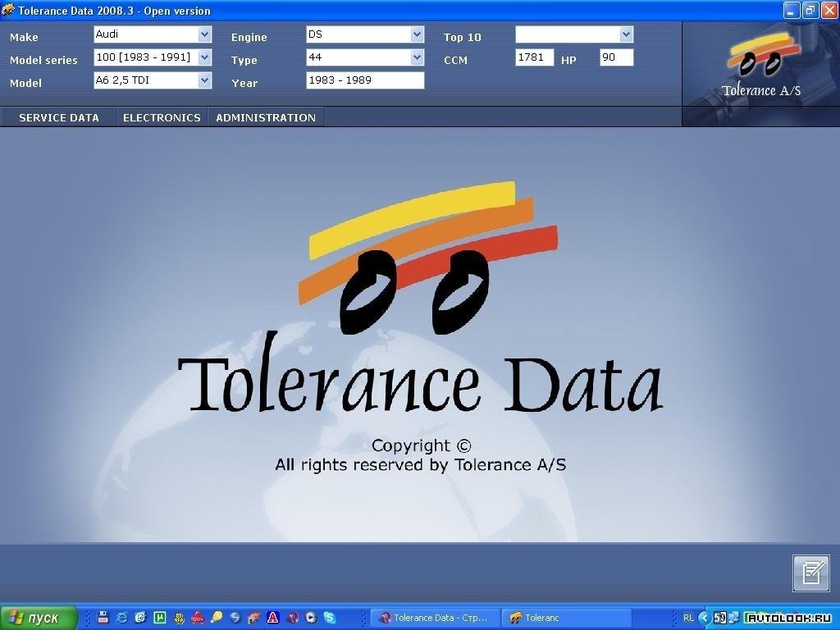840x630 pixels.
Task: Launch the yellow lightbulb quick-launch icon
Action: [x=217, y=618]
